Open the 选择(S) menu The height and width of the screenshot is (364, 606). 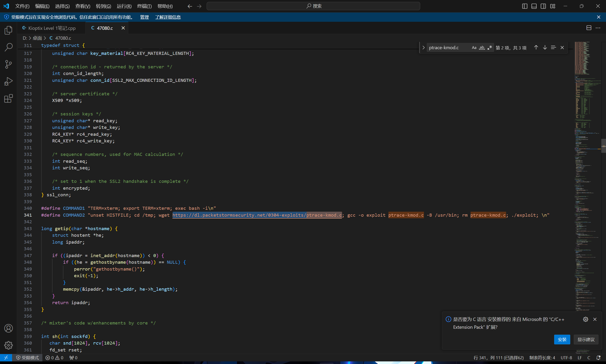62,6
